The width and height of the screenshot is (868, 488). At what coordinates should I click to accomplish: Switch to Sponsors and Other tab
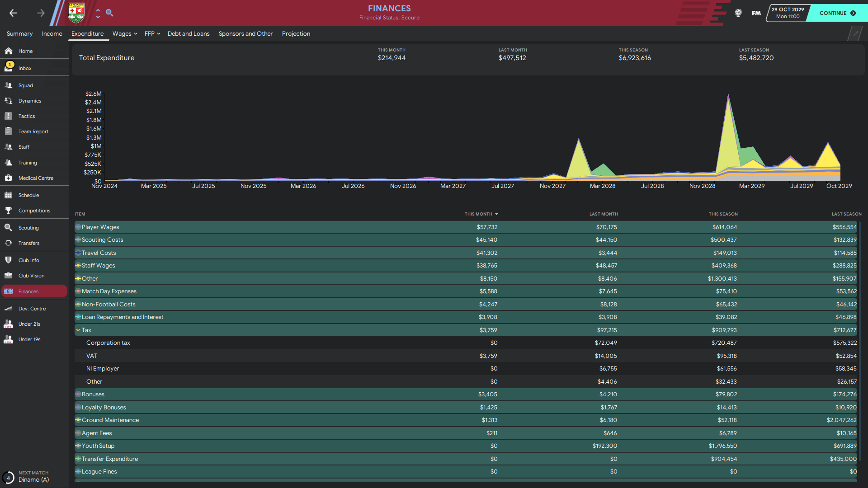(245, 33)
